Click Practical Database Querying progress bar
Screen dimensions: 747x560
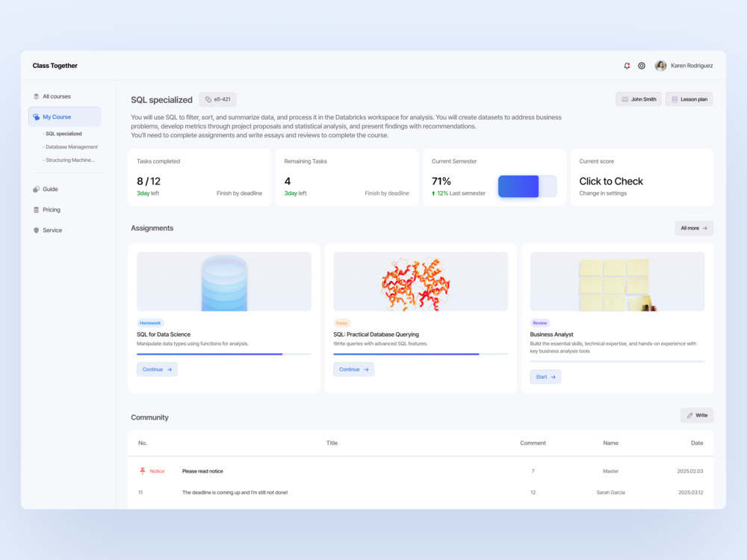coord(421,354)
